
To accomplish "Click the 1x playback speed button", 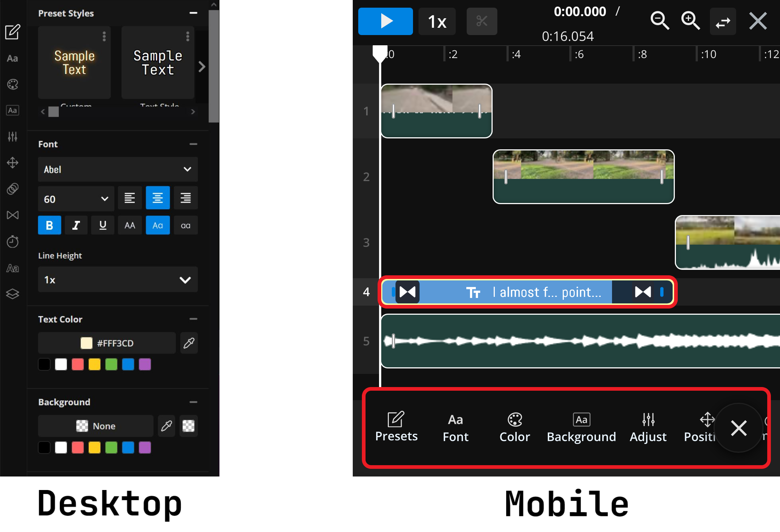I will point(437,22).
